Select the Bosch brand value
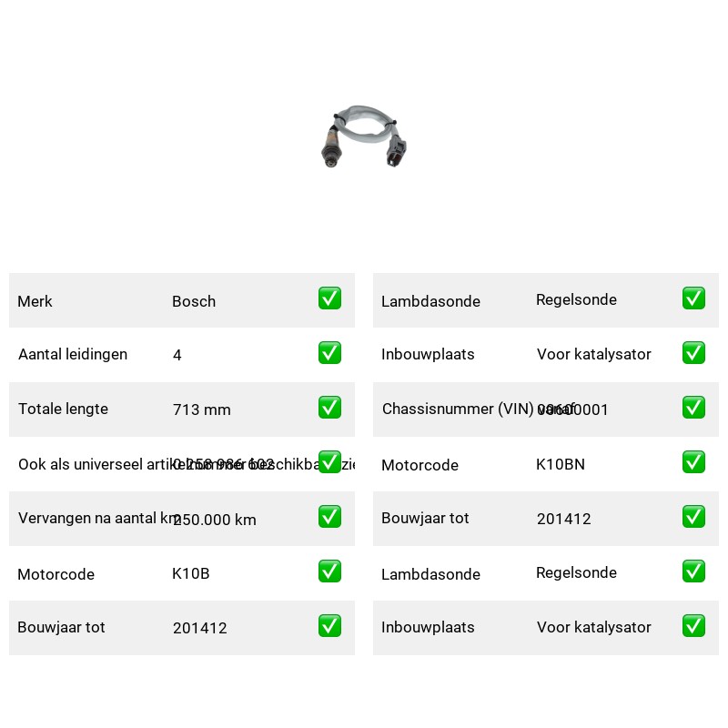 194,301
